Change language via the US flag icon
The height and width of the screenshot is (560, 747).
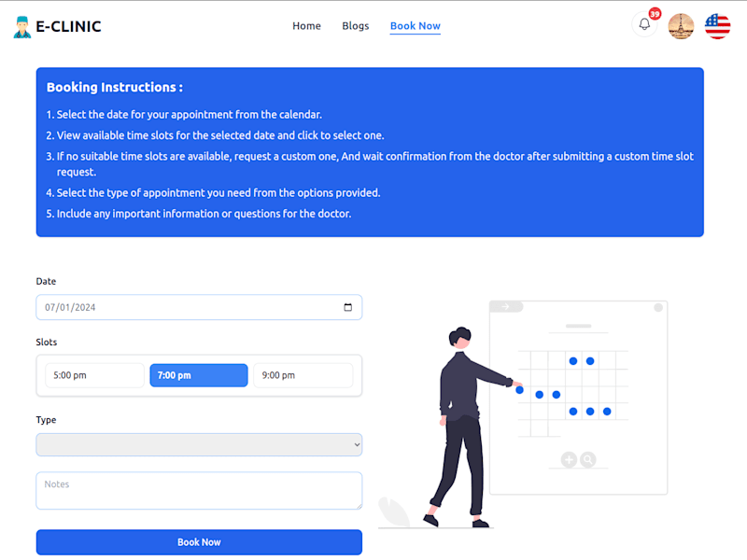[x=717, y=26]
